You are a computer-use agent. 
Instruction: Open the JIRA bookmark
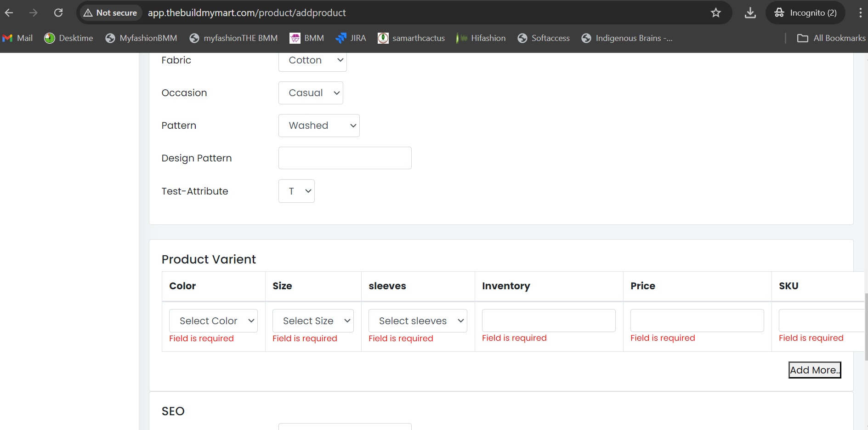351,38
